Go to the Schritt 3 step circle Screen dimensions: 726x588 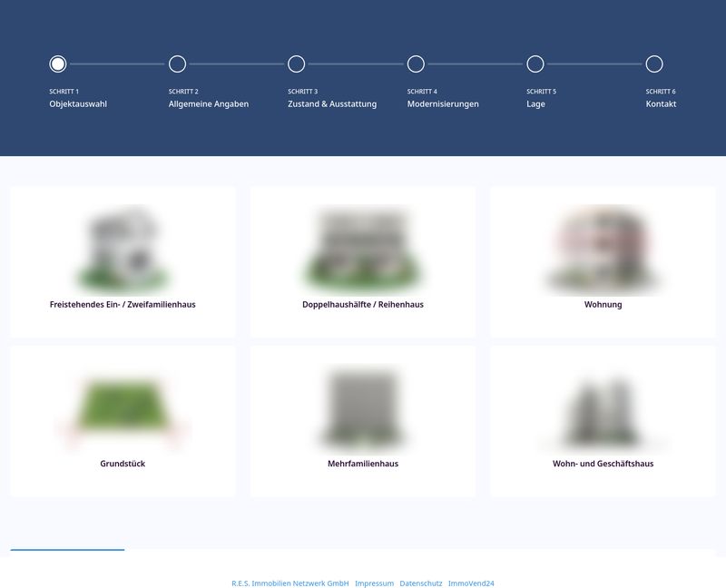click(x=297, y=64)
